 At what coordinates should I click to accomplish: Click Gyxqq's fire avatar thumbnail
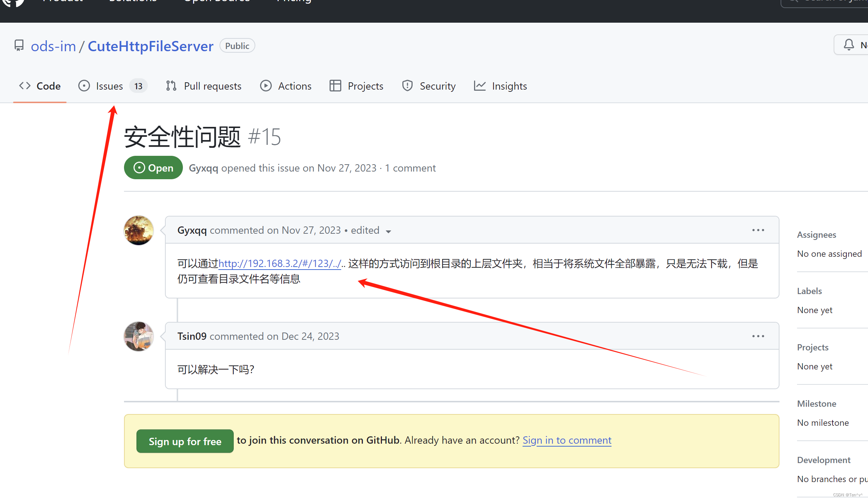[x=139, y=230]
